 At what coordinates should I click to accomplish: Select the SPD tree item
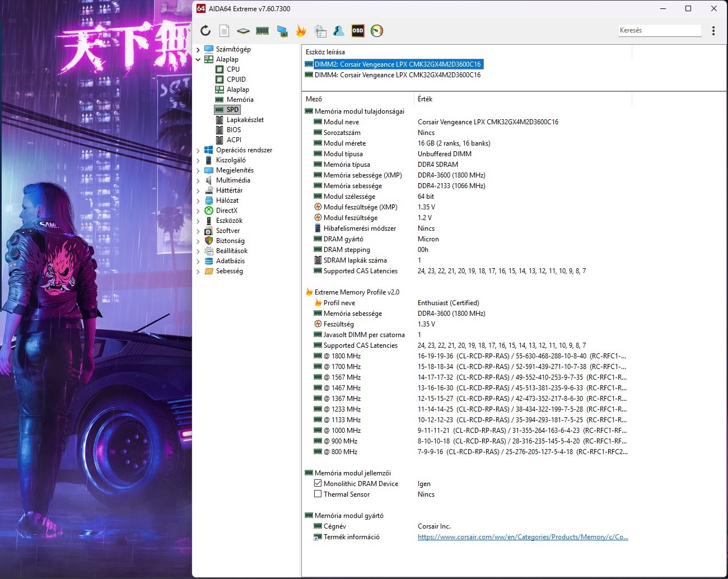(227, 110)
